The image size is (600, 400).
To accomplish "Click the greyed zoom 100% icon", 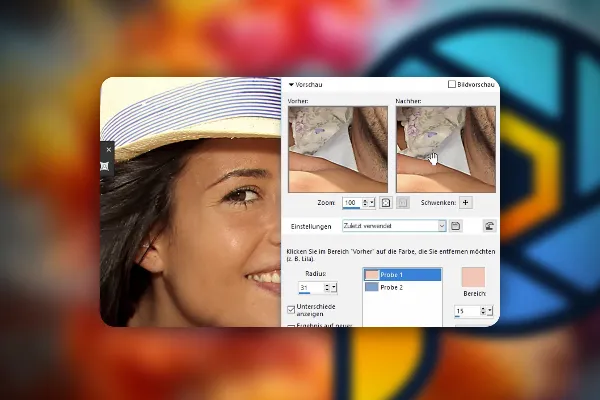I will click(x=403, y=202).
